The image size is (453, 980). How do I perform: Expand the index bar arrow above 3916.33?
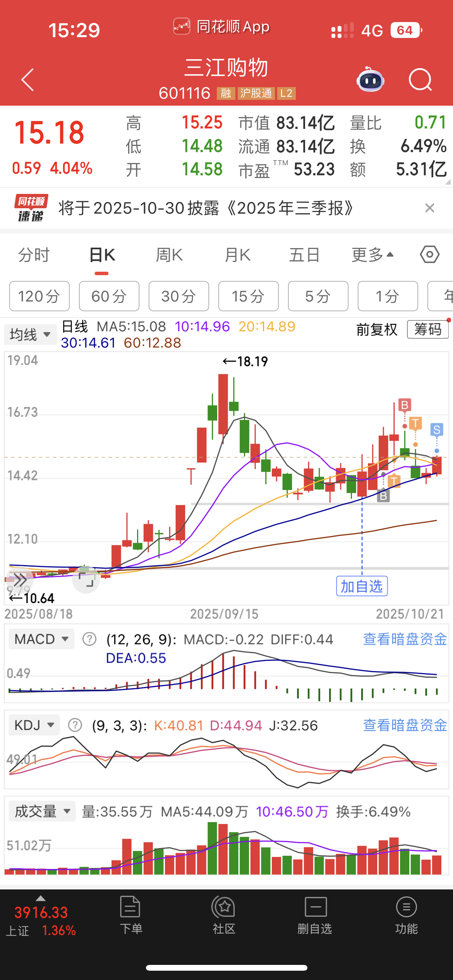coord(41,898)
